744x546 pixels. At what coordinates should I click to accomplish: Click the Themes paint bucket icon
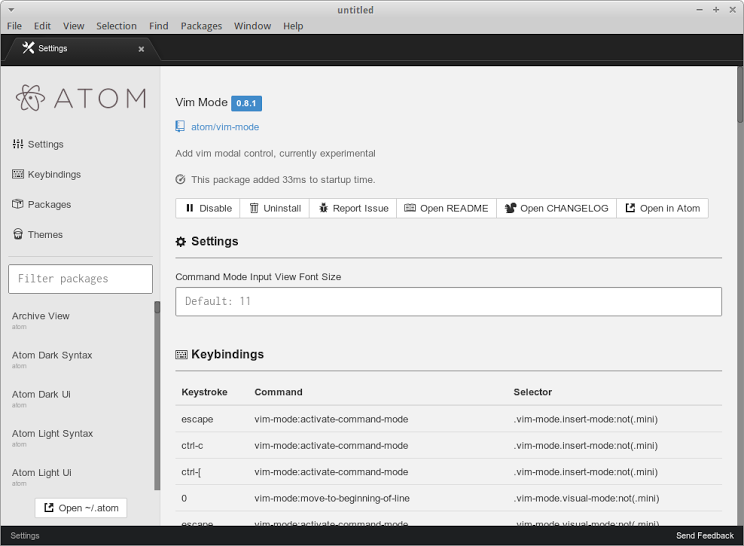(18, 234)
